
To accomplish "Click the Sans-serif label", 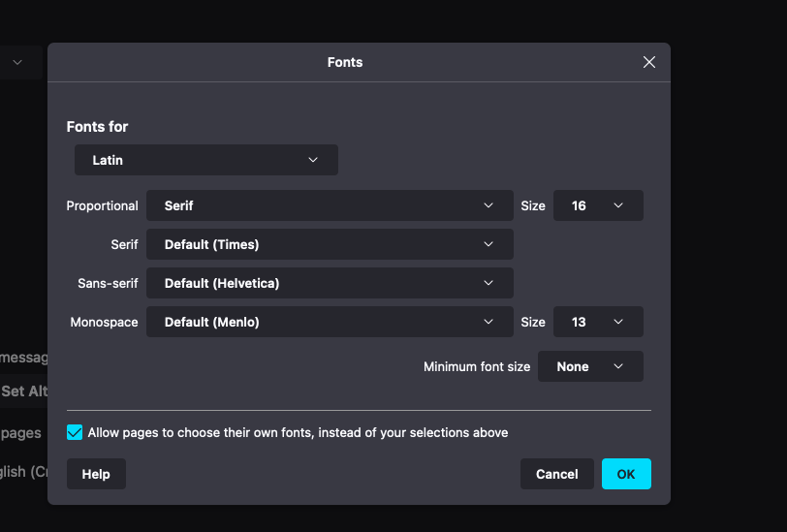I will (108, 283).
